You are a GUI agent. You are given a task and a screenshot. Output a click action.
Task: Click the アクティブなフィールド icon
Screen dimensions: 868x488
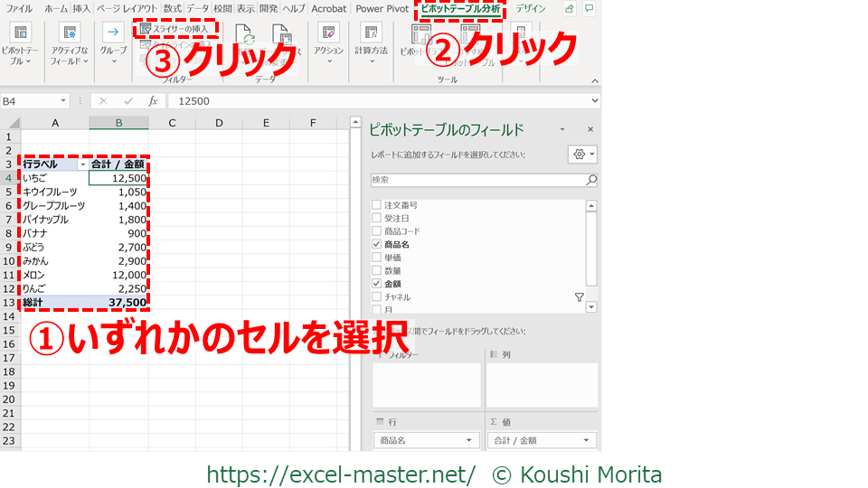pyautogui.click(x=70, y=43)
